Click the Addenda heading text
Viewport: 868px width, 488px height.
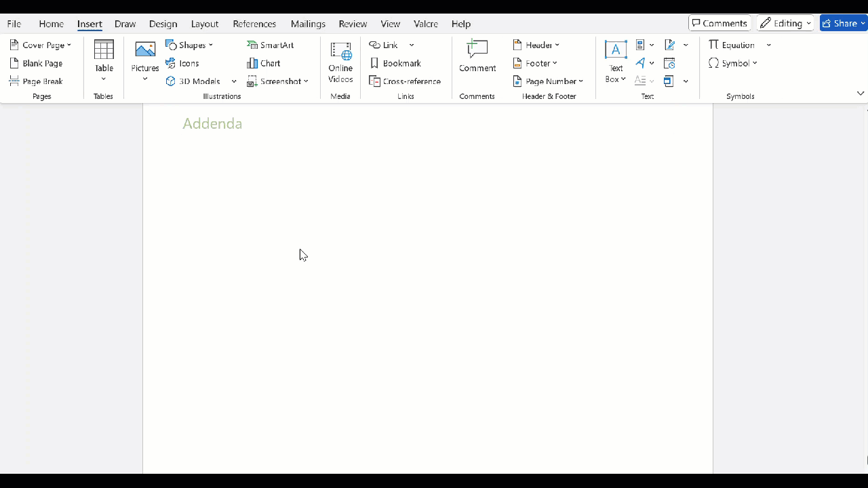tap(212, 123)
